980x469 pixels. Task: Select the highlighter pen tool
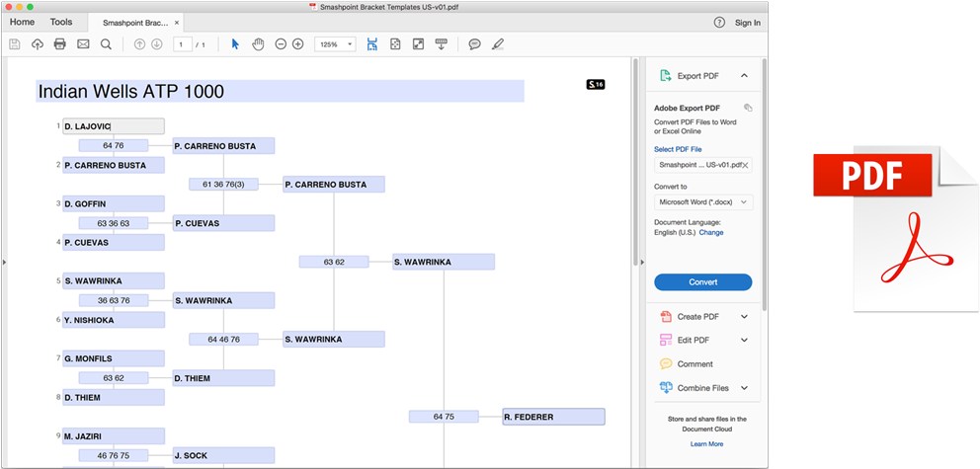pos(498,44)
